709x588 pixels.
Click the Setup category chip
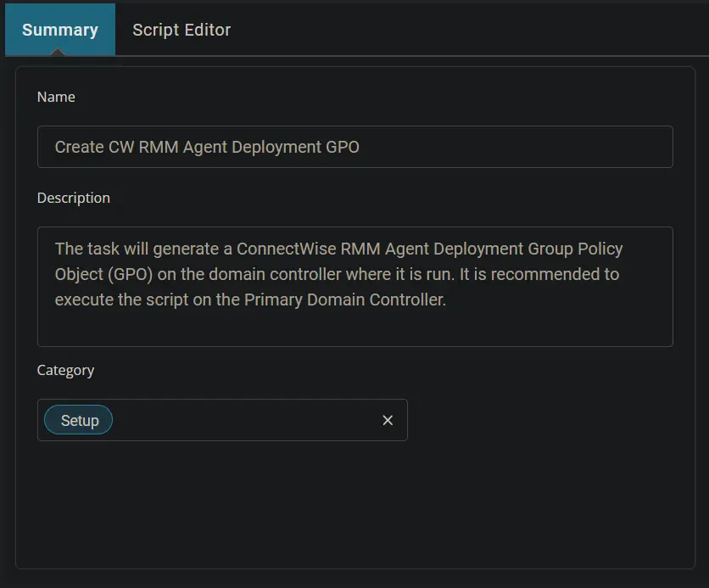[79, 420]
